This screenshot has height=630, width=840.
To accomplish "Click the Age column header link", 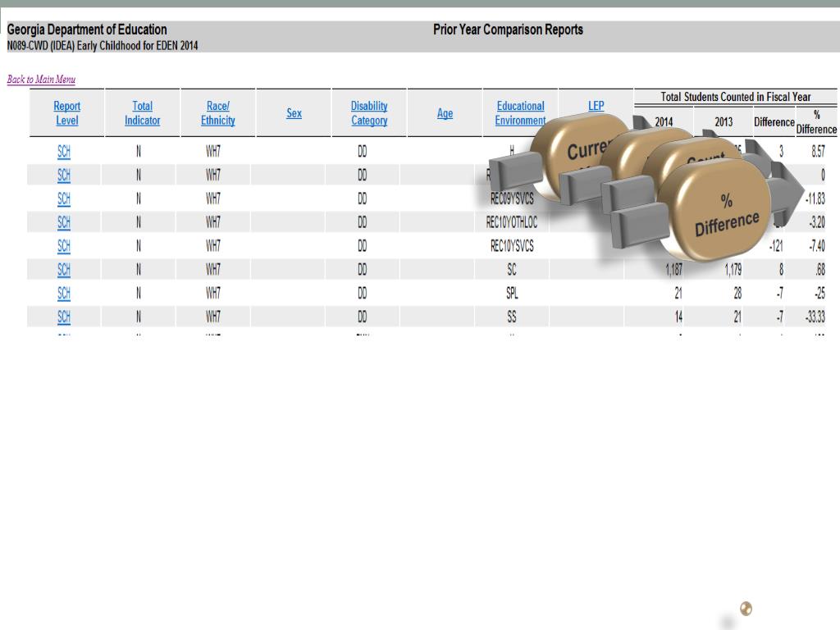I will tap(445, 113).
